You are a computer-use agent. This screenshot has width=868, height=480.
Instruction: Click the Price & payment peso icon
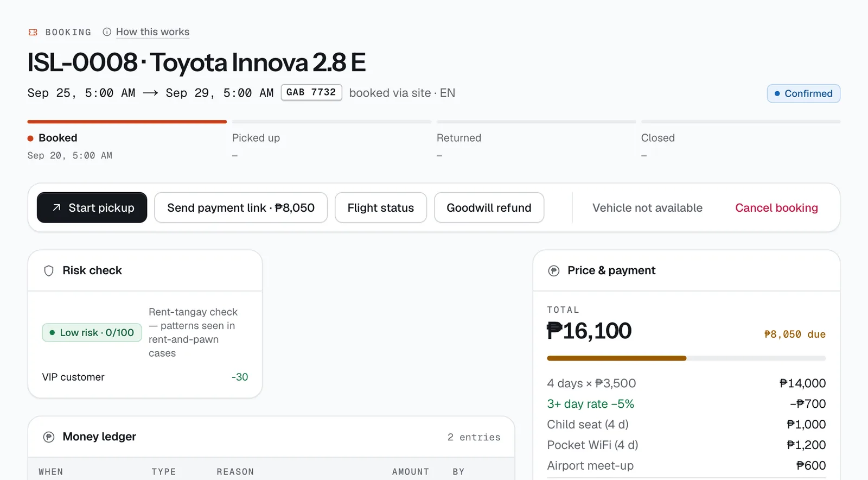click(x=554, y=270)
